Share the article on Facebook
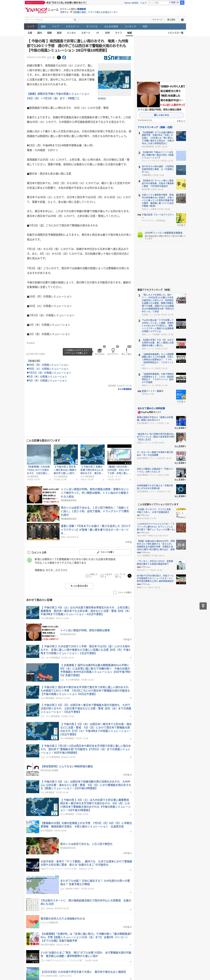The image size is (210, 980). (x=64, y=57)
